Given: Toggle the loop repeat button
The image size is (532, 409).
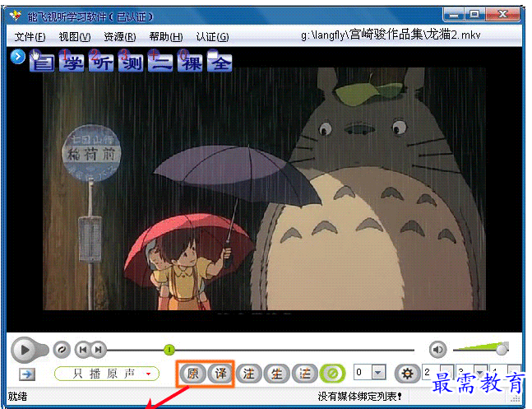Looking at the screenshot, I should [x=62, y=350].
